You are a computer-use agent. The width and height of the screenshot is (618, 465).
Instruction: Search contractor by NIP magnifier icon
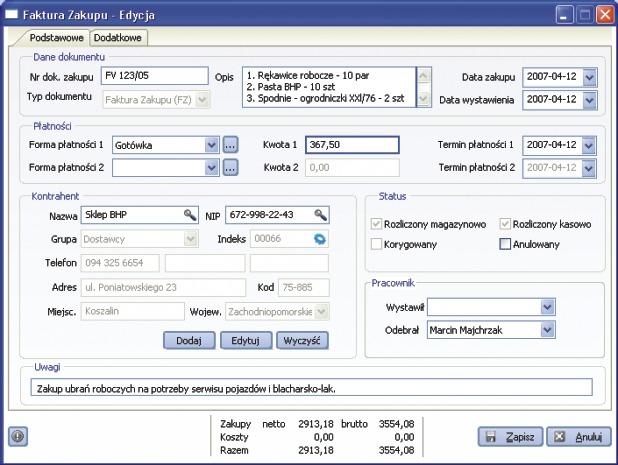coord(320,215)
